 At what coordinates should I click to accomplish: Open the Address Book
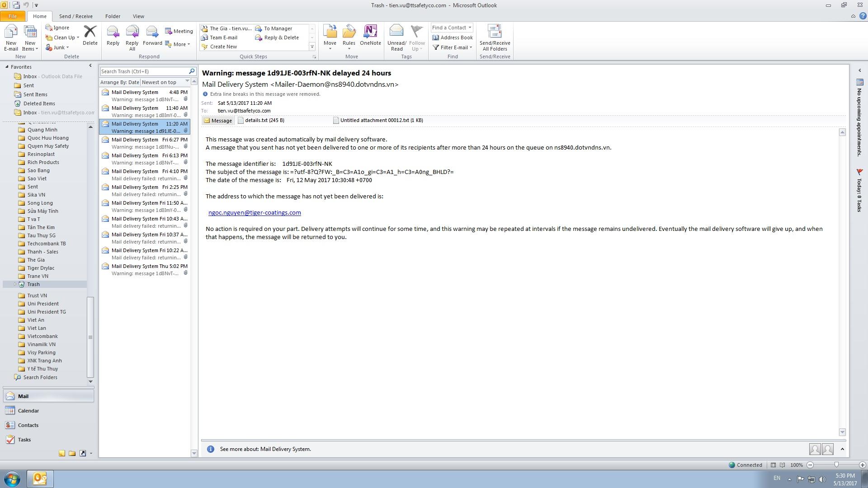(453, 38)
